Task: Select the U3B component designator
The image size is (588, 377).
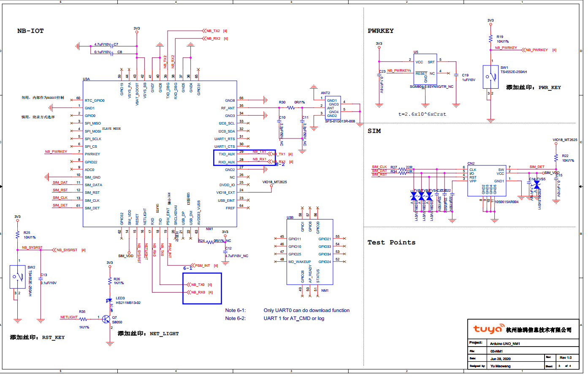Action: click(290, 218)
